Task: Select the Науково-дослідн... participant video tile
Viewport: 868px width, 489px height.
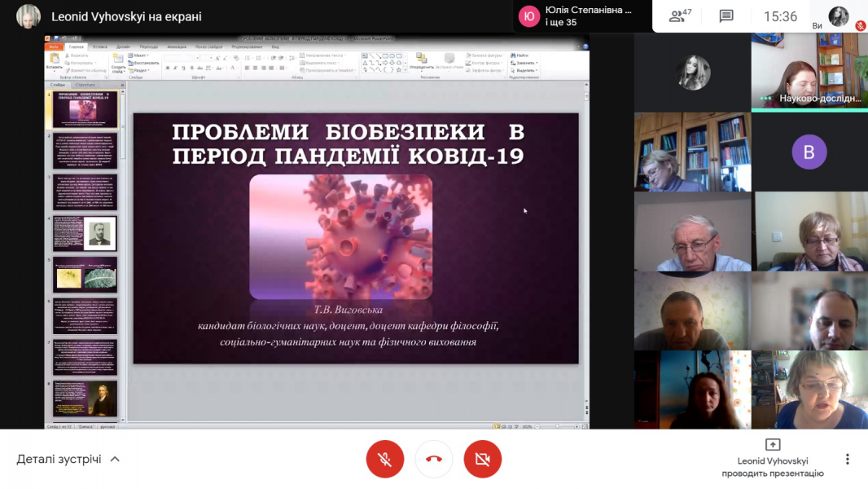Action: click(809, 73)
